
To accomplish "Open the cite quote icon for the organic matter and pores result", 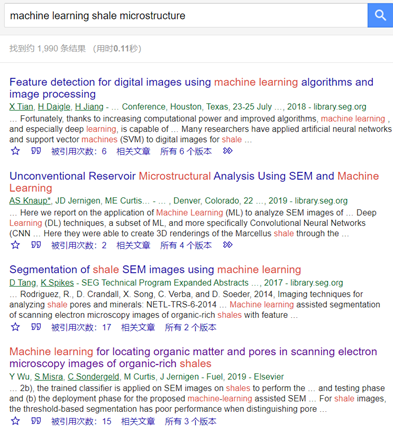I will [x=36, y=421].
